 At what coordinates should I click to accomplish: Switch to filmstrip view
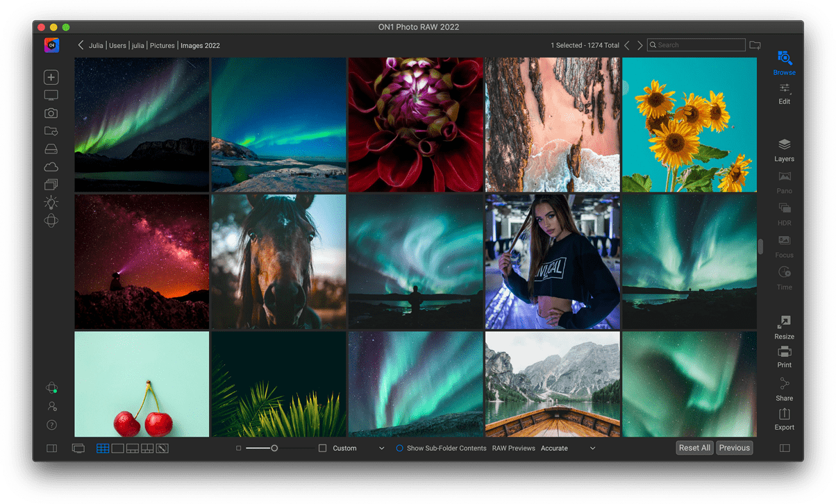point(132,448)
